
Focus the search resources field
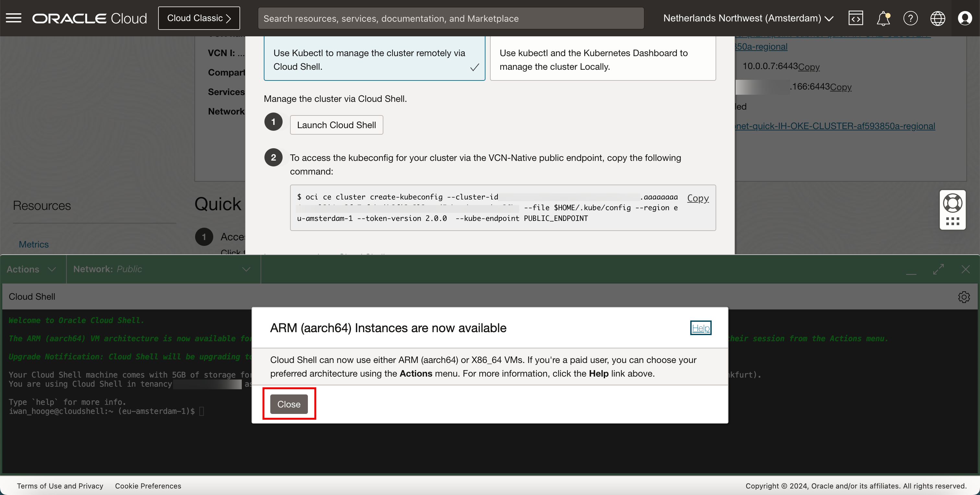pyautogui.click(x=451, y=18)
